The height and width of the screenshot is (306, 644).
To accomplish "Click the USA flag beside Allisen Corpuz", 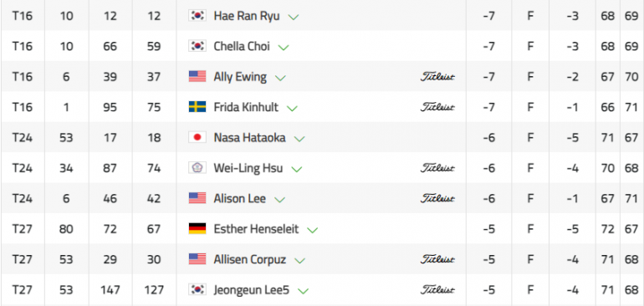I will 197,259.
